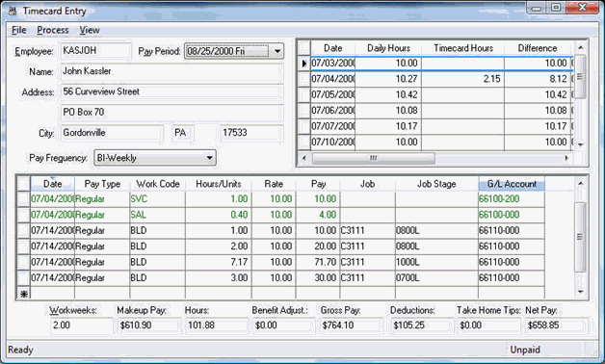Click the left arrow of the horizontal scrollbar
This screenshot has height=364, width=605.
pyautogui.click(x=304, y=158)
